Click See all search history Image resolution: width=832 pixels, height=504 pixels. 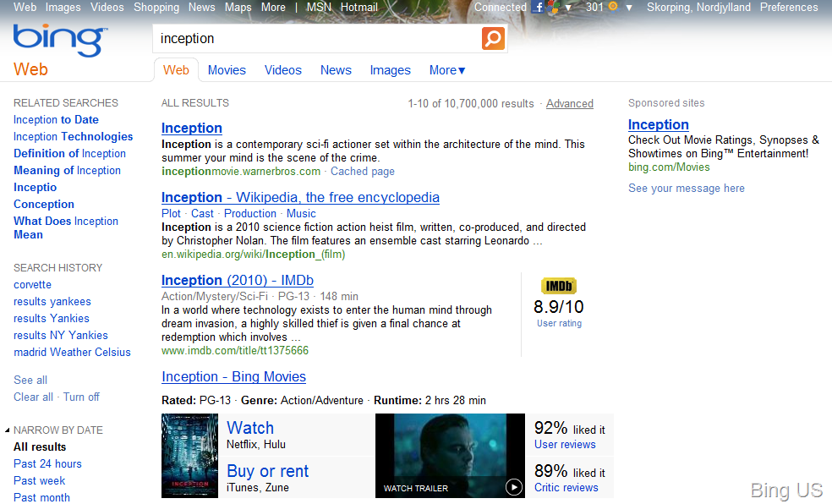(30, 380)
